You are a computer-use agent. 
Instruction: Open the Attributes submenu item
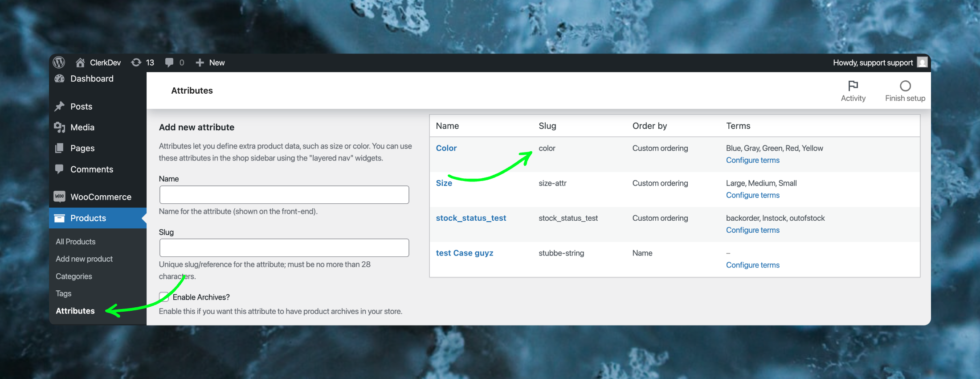(x=75, y=311)
